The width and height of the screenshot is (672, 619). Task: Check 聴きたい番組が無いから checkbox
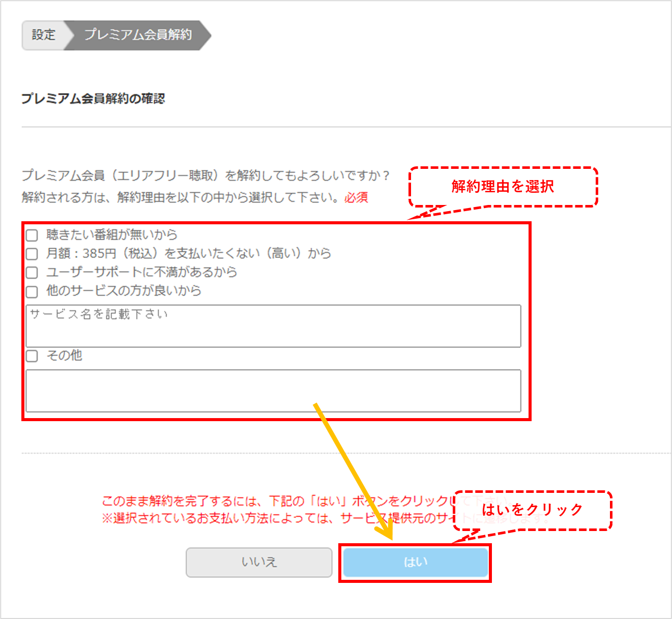pyautogui.click(x=32, y=235)
